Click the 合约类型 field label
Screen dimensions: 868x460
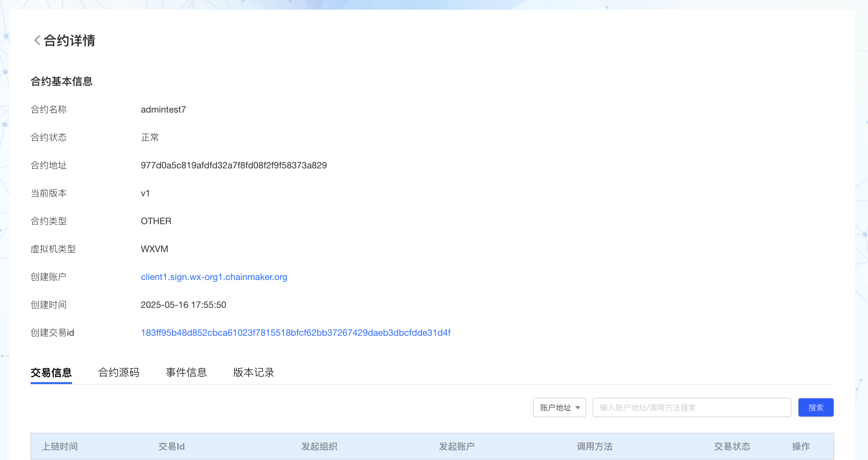point(48,221)
